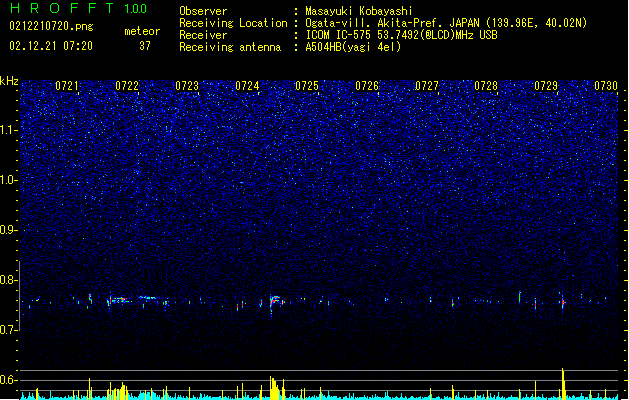
Task: Select the filename 0212210720.png
Action: [51, 26]
